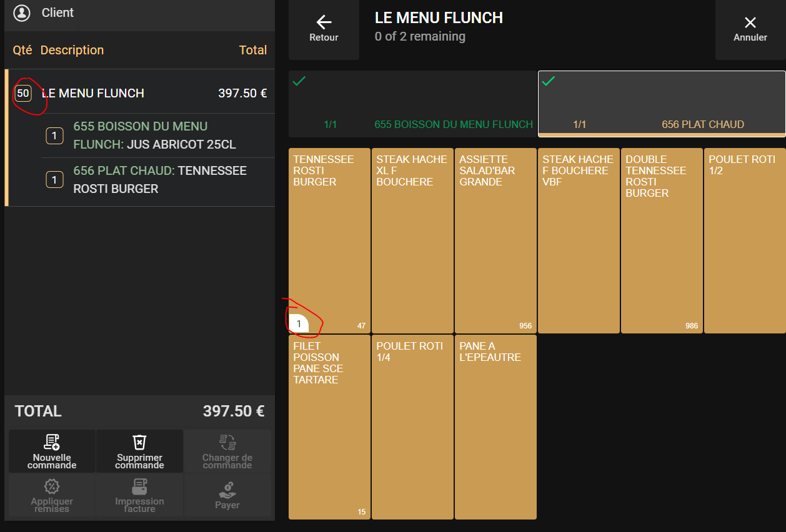Click the selected-count badge on Tennessee Rosti Burger
The height and width of the screenshot is (532, 786).
(x=299, y=323)
